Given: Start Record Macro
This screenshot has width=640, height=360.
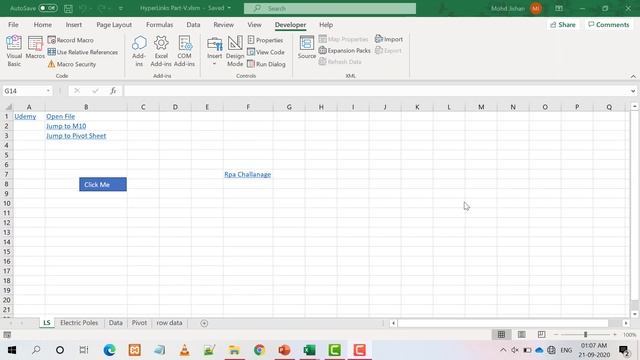Looking at the screenshot, I should [71, 40].
